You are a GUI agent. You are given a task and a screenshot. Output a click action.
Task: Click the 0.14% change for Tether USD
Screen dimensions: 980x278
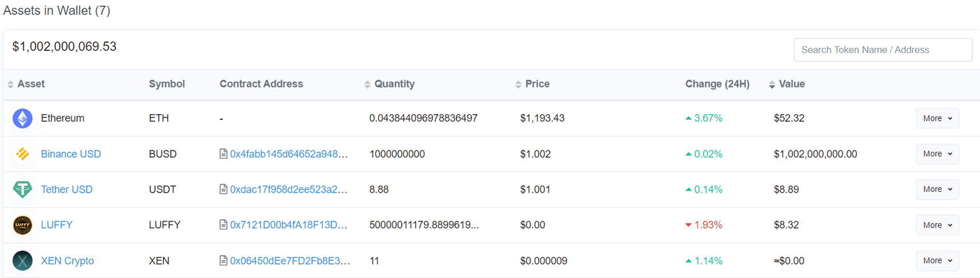coord(704,189)
